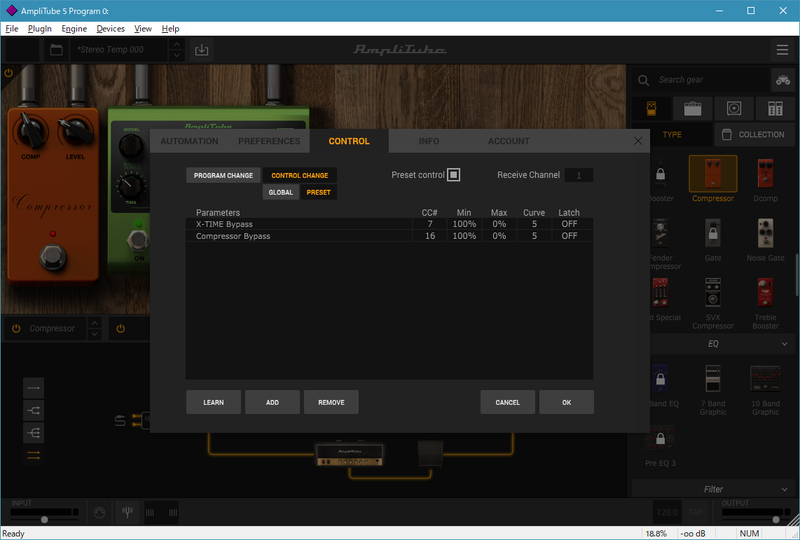Click the ADD button
The width and height of the screenshot is (800, 540).
272,402
